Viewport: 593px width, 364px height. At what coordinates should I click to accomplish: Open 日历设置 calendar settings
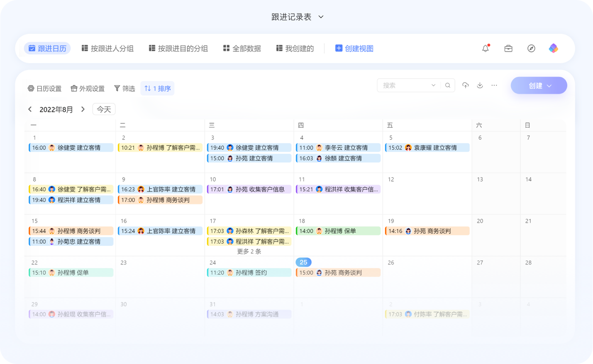tap(44, 88)
